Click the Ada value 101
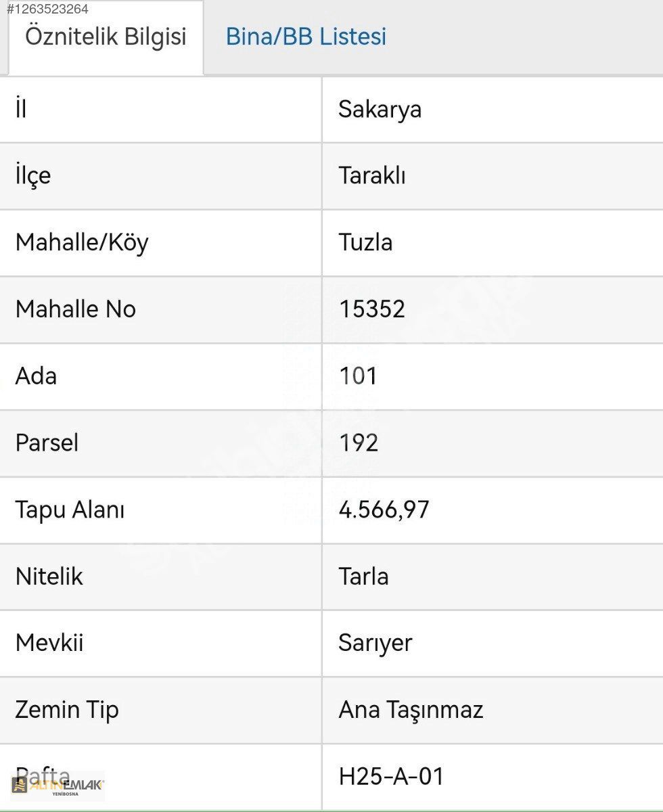The height and width of the screenshot is (812, 663). [x=357, y=376]
